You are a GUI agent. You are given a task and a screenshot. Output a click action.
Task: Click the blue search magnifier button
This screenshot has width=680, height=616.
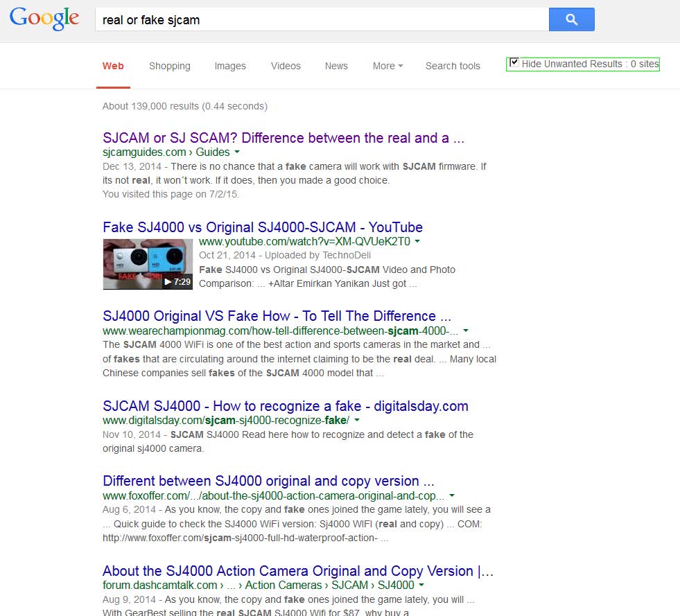571,19
